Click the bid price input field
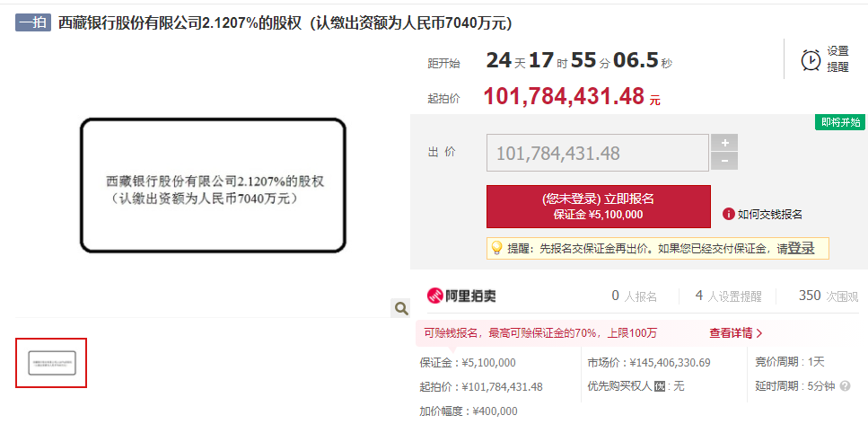The width and height of the screenshot is (868, 433). pos(597,153)
